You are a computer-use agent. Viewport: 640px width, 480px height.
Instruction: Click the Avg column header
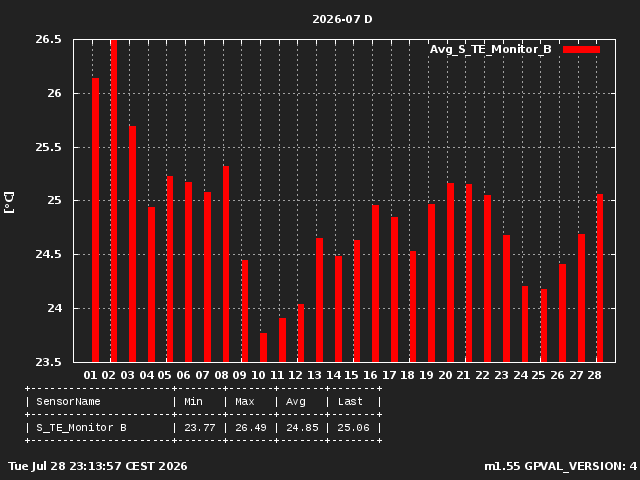click(296, 402)
